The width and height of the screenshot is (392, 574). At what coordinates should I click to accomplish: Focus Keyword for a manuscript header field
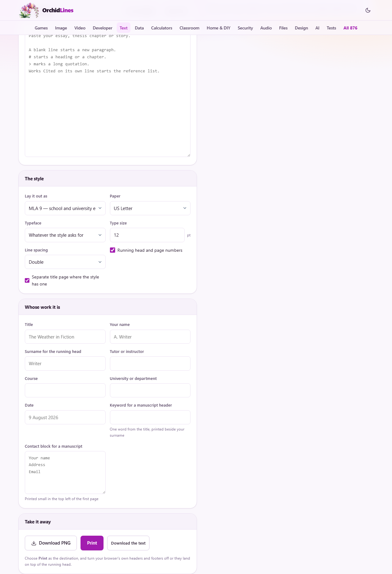click(x=150, y=417)
